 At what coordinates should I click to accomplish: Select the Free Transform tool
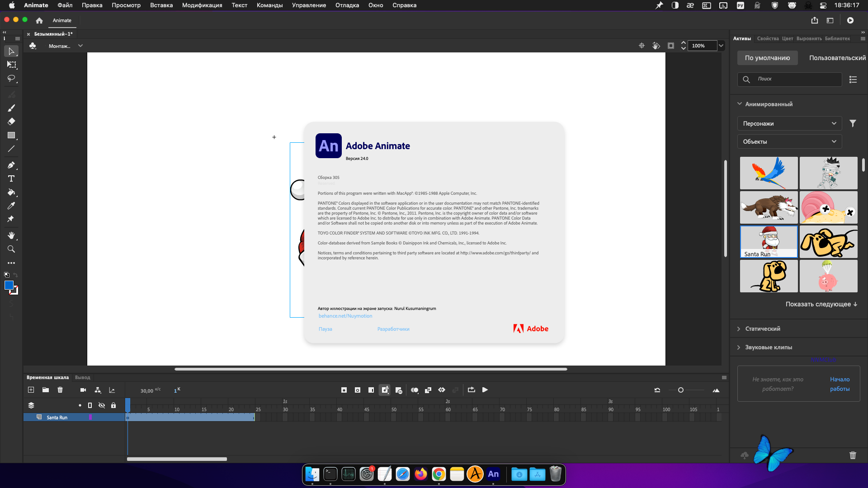click(x=11, y=65)
